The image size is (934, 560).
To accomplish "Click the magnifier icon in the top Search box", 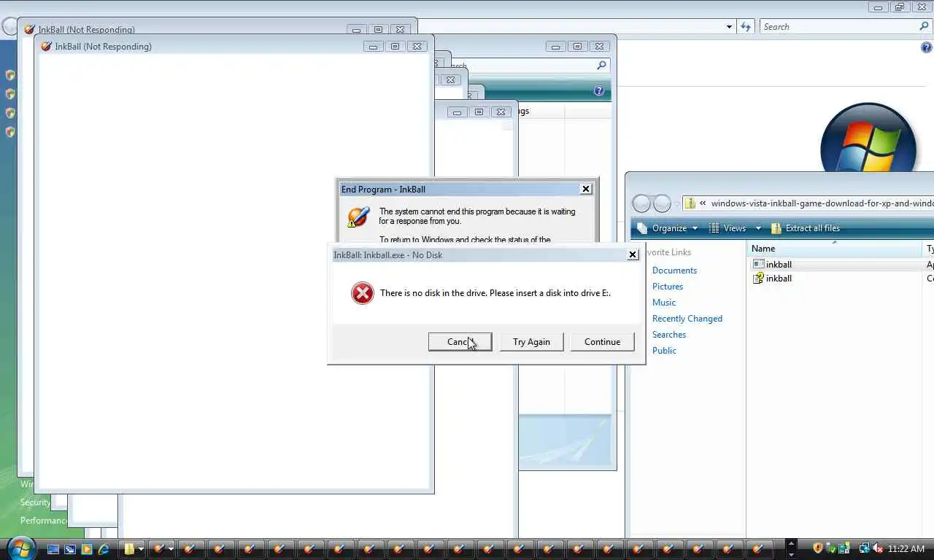I will coord(925,26).
